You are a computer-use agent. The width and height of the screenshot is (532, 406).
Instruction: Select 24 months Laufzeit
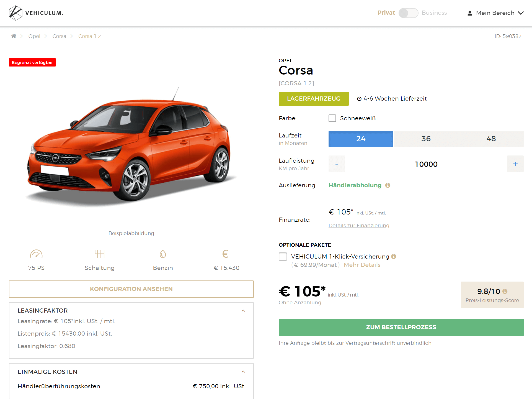tap(361, 139)
